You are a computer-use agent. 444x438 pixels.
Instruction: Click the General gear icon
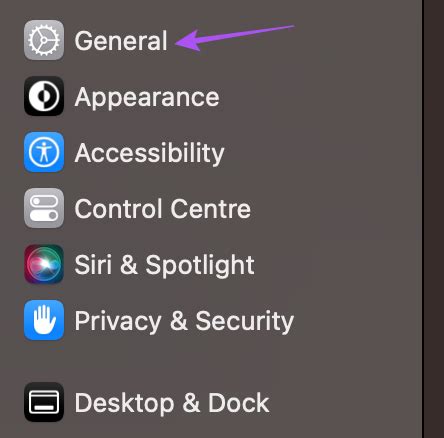pos(44,40)
